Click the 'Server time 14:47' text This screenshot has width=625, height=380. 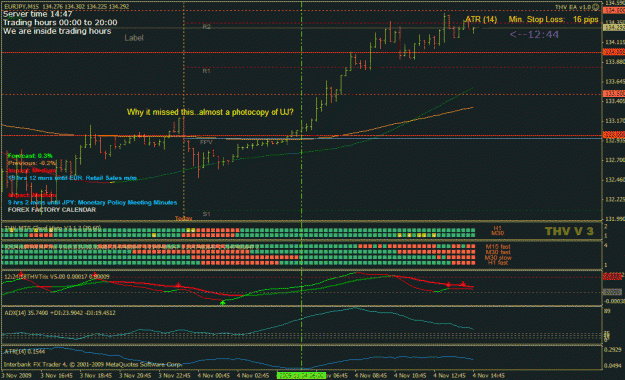coord(38,14)
